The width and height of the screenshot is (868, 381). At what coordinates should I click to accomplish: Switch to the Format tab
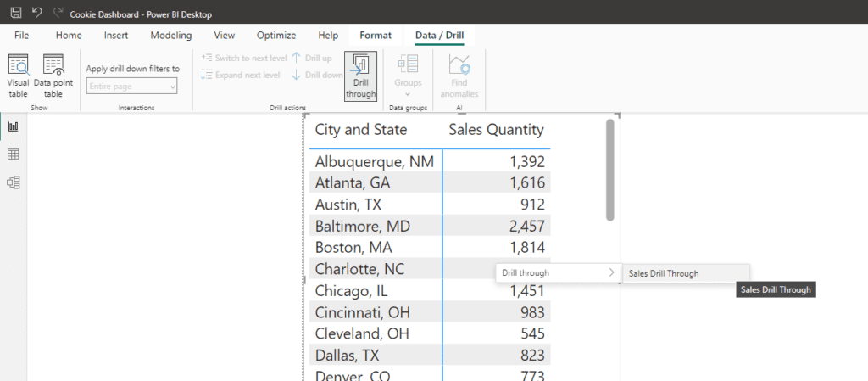coord(376,36)
